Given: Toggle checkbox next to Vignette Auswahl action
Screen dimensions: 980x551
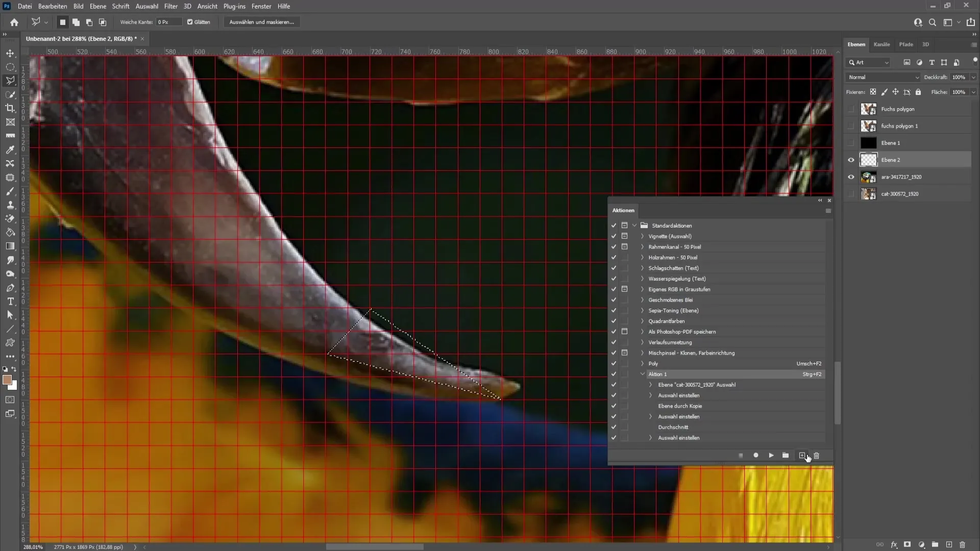Looking at the screenshot, I should (x=614, y=236).
